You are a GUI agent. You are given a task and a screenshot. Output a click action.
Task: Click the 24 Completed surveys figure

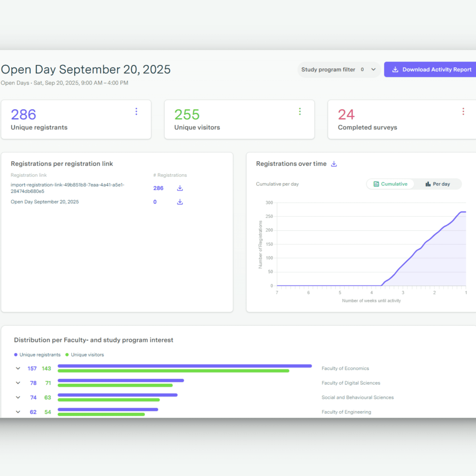[x=346, y=115]
